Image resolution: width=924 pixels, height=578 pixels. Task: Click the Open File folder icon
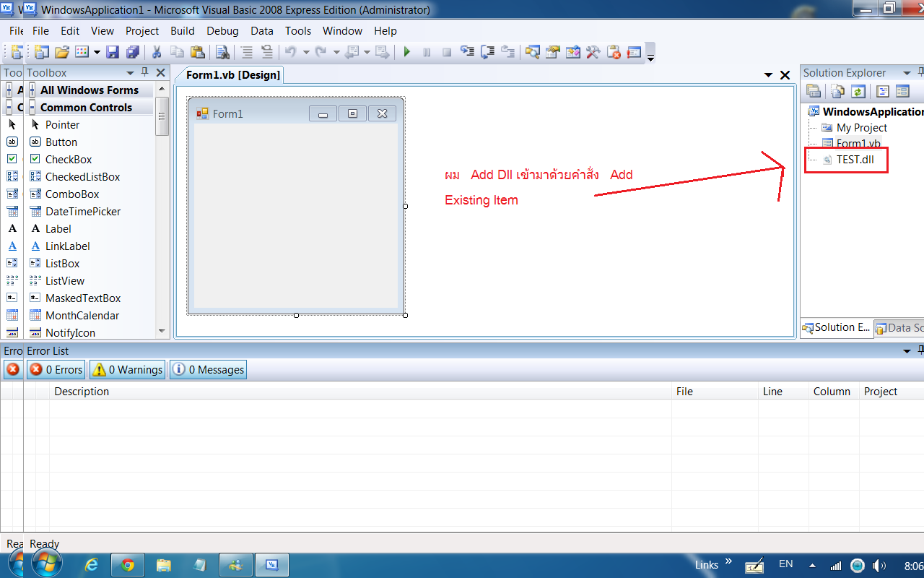click(x=62, y=52)
